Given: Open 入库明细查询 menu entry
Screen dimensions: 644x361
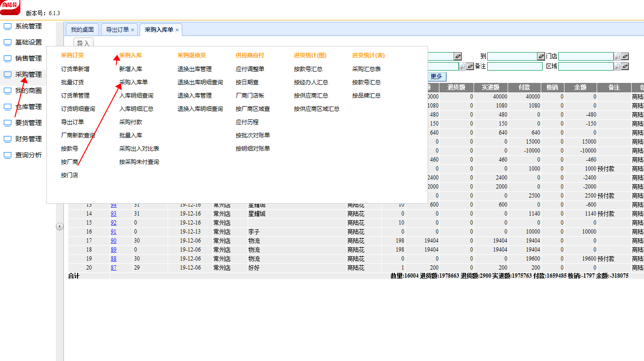Looking at the screenshot, I should [x=136, y=96].
